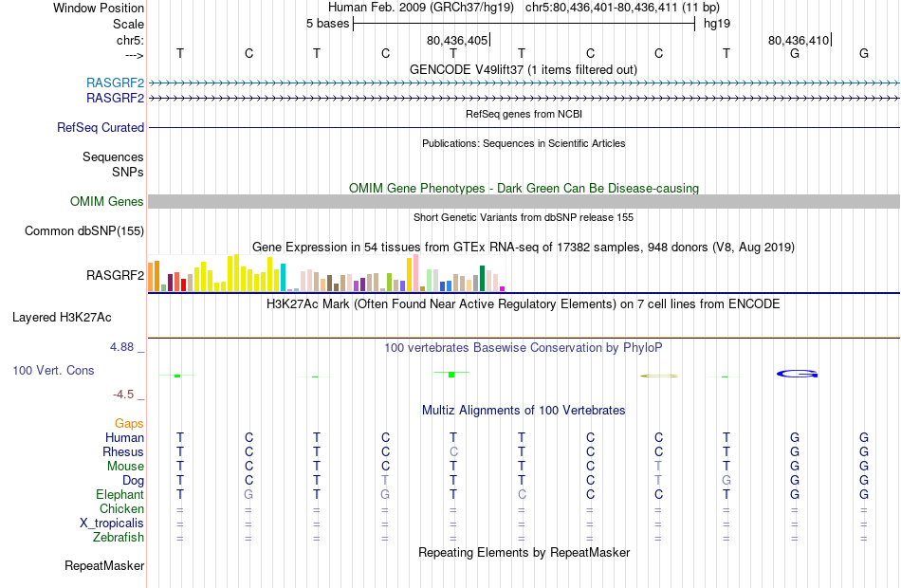Screen dimensions: 901x588
Task: Select the X_tropicalis species row label
Action: tap(112, 524)
